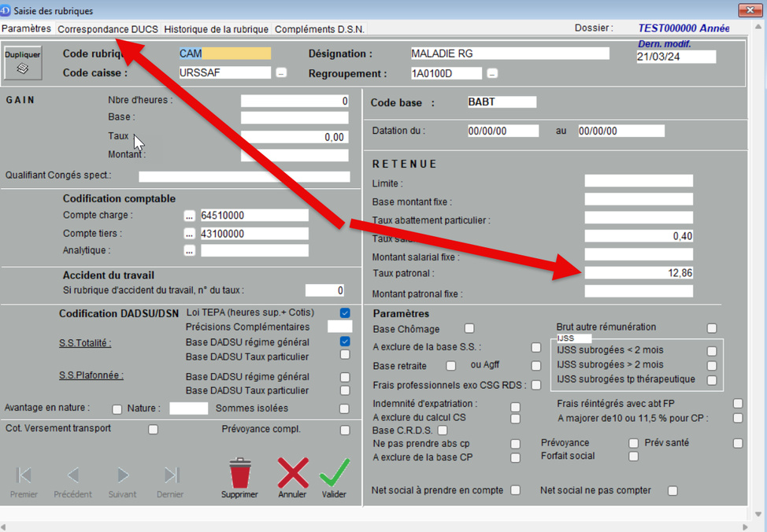The image size is (767, 532).
Task: Open Code caisse lookup button
Action: coord(281,73)
